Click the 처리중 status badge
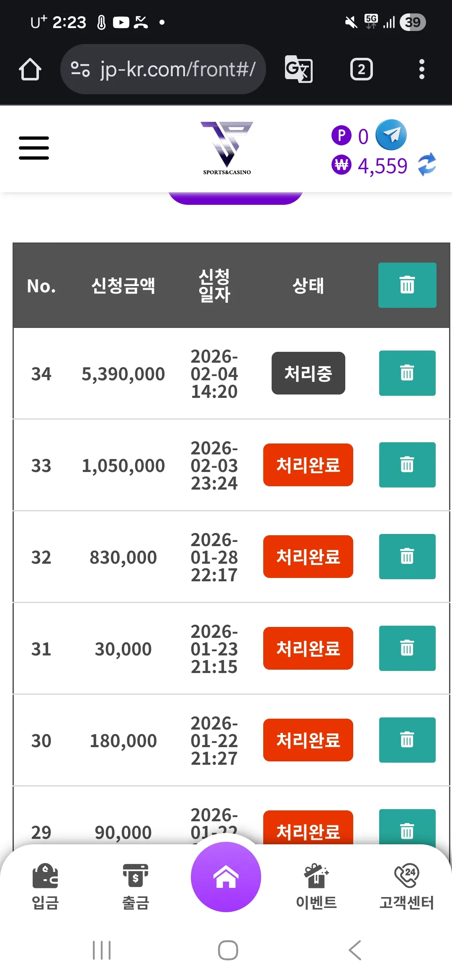Viewport: 452px width, 980px height. [308, 373]
